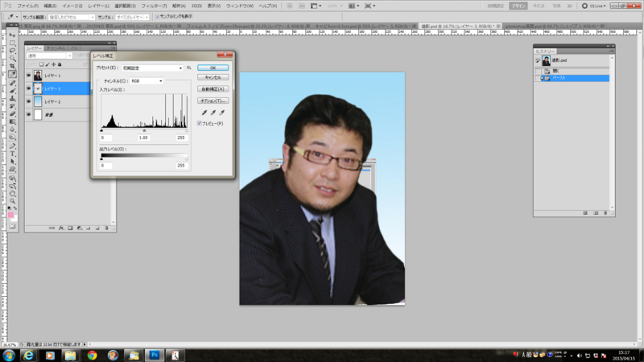This screenshot has height=362, width=644.
Task: Open the ファイル(F) menu
Action: (x=27, y=6)
